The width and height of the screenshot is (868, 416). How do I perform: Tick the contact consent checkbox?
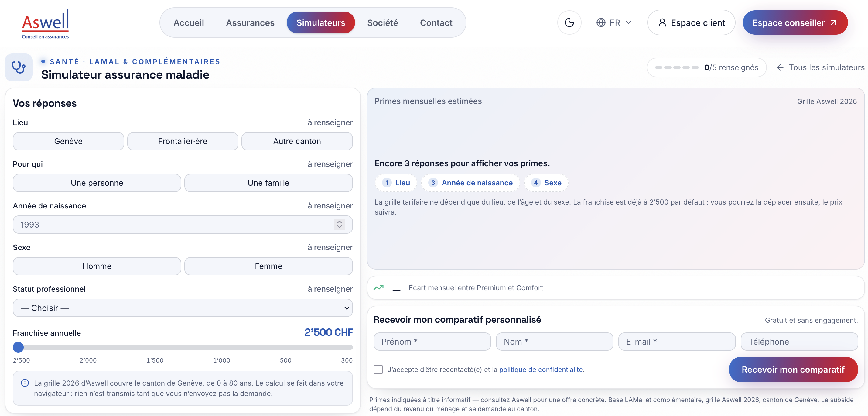pyautogui.click(x=378, y=370)
